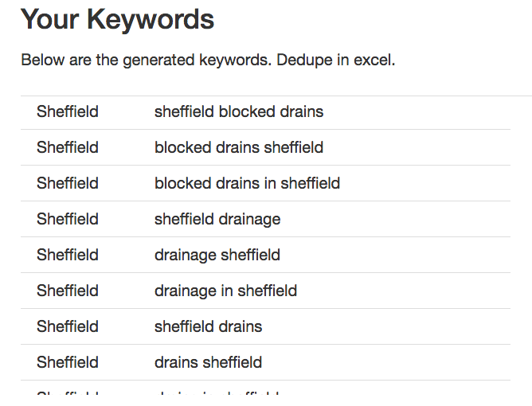
Task: Click Sheffield cell beside "sheffield blocked drains"
Action: point(68,111)
